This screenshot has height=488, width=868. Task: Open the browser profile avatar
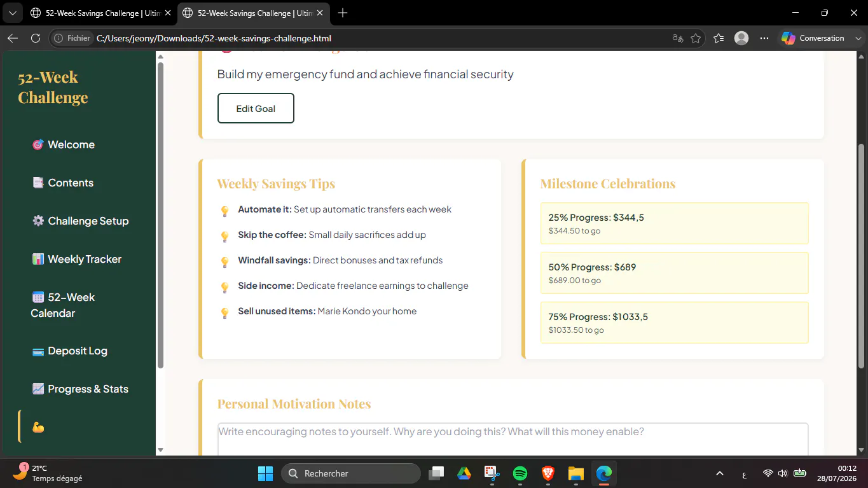[741, 38]
